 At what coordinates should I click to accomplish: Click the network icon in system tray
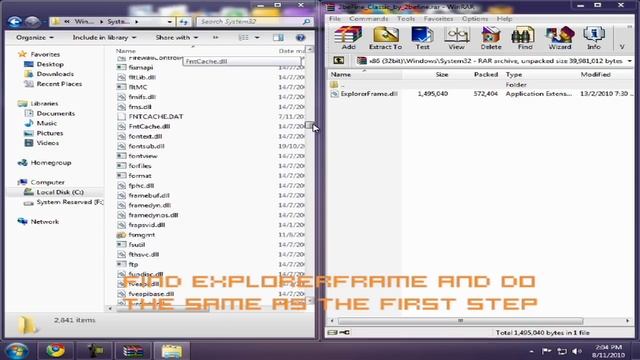562,351
